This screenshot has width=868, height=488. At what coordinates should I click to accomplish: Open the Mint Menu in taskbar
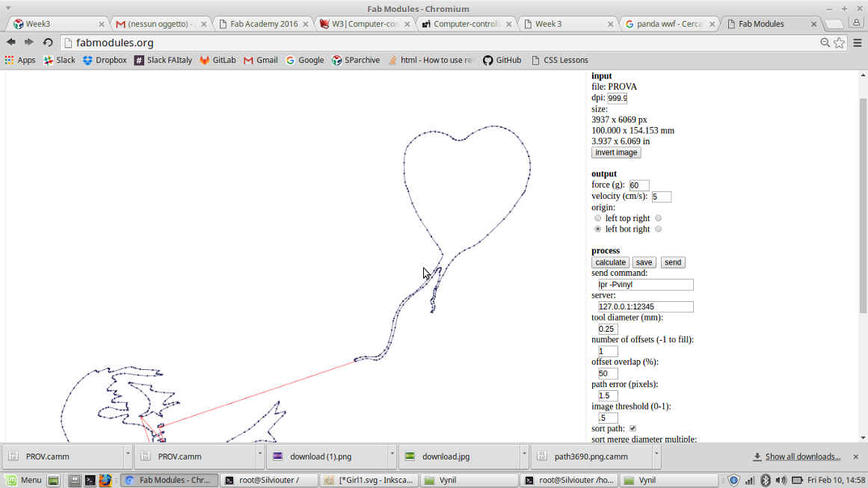24,480
